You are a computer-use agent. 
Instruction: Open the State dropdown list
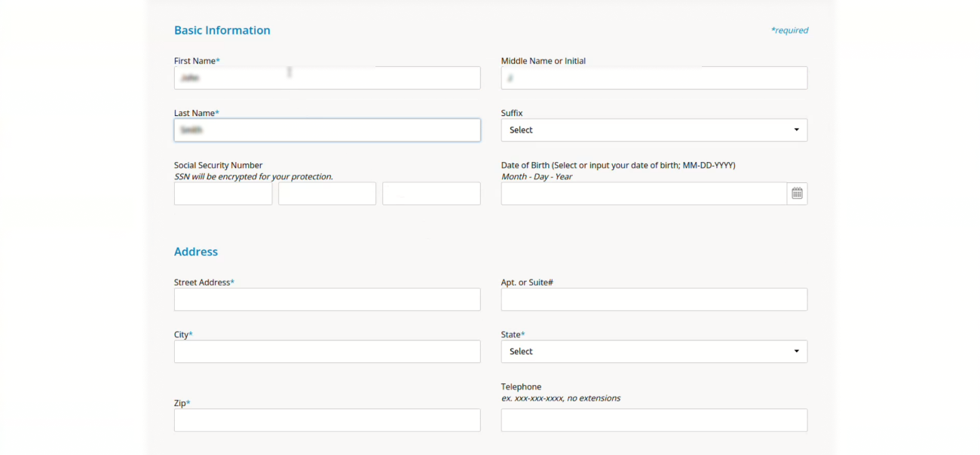pyautogui.click(x=654, y=352)
